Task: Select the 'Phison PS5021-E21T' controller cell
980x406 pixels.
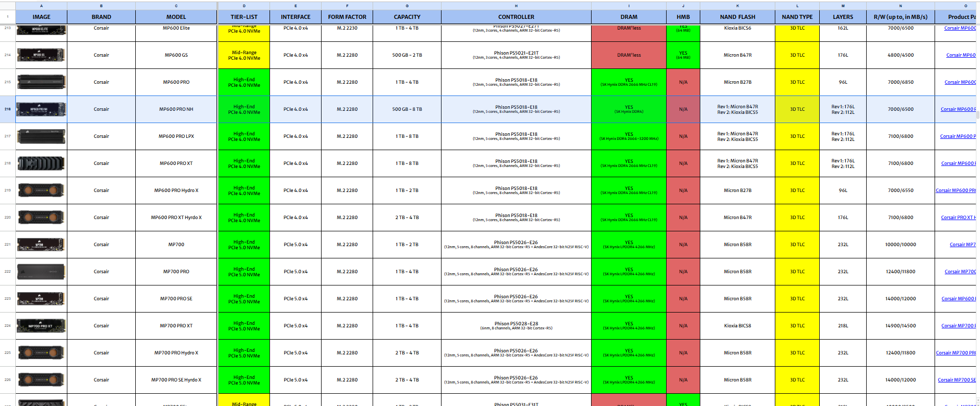Action: pyautogui.click(x=516, y=55)
